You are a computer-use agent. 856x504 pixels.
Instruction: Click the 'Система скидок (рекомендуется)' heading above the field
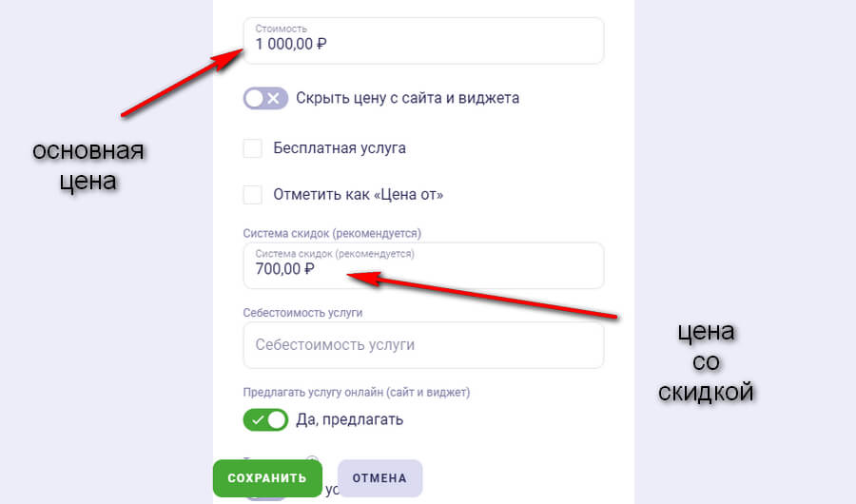coord(332,233)
